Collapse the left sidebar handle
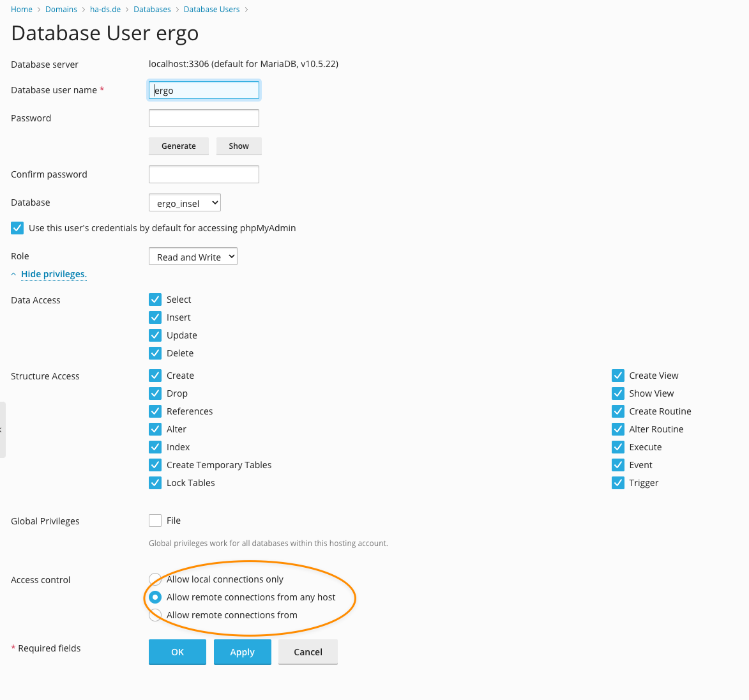The image size is (749, 700). click(2, 429)
